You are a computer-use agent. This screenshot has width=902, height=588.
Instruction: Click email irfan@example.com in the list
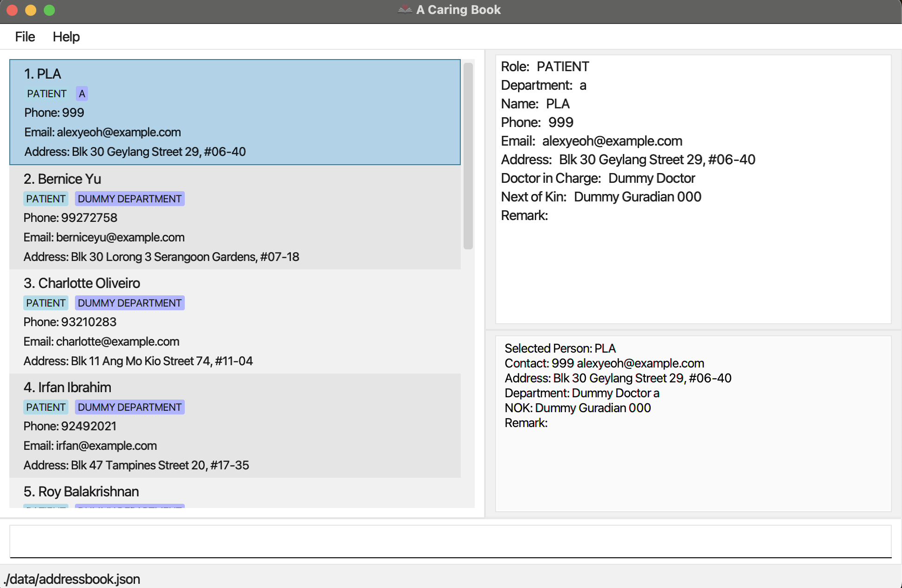pyautogui.click(x=90, y=446)
